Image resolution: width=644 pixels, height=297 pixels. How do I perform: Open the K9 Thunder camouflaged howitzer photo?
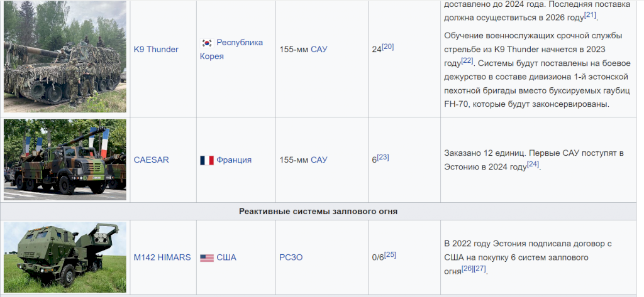(65, 57)
